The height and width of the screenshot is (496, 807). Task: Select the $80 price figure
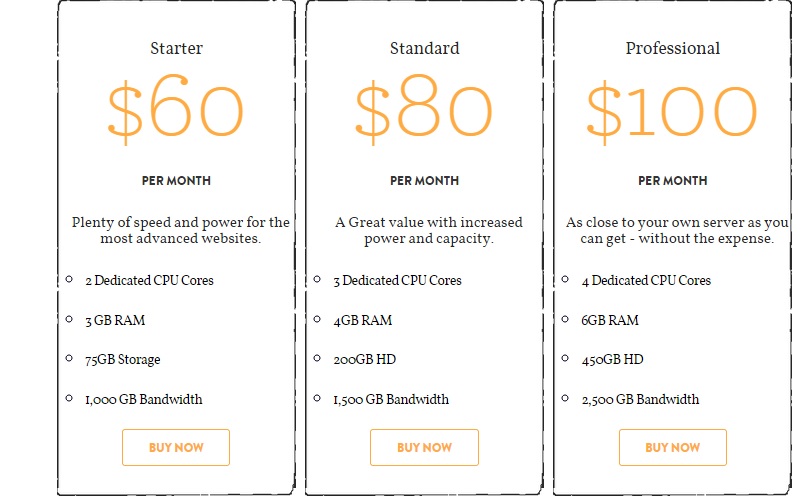coord(424,110)
